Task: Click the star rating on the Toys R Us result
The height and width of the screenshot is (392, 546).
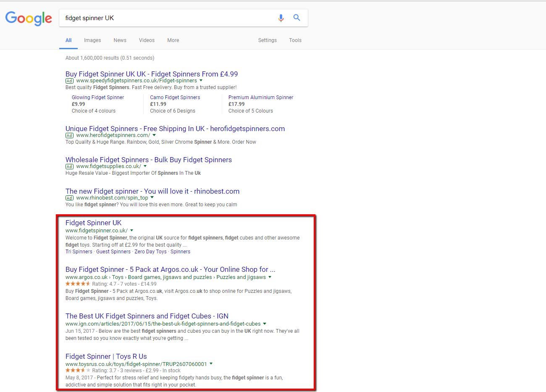Action: point(77,370)
